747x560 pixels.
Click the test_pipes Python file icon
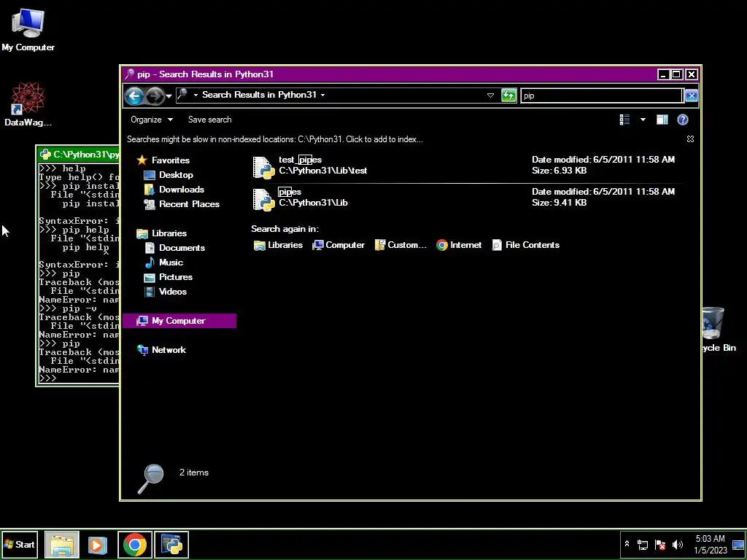(263, 168)
